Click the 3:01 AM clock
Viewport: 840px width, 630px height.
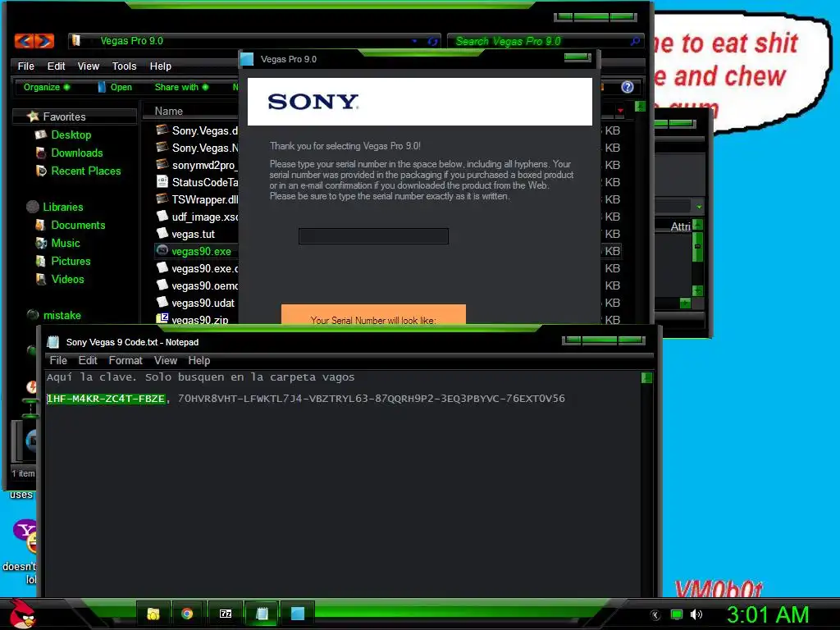[767, 614]
